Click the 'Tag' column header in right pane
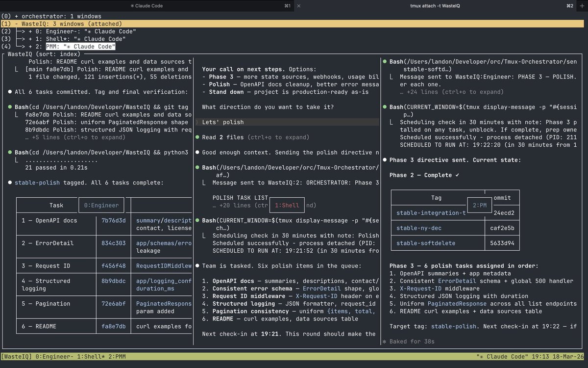 pyautogui.click(x=436, y=198)
